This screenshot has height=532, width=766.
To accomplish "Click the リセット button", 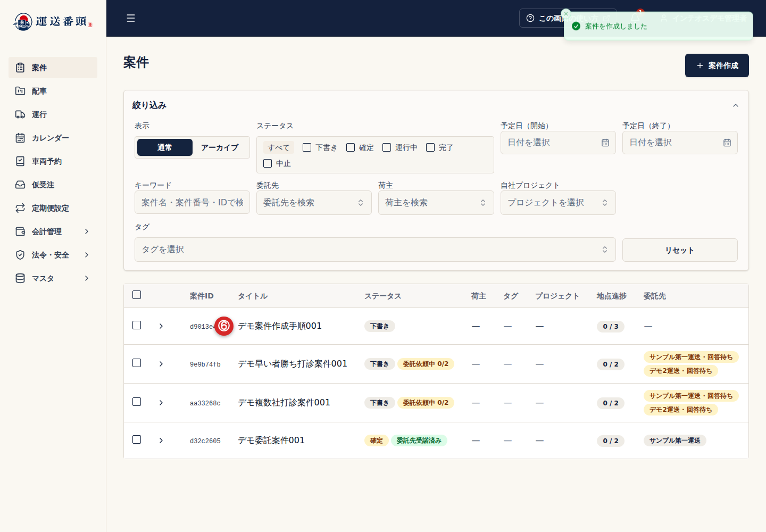I will click(x=680, y=250).
